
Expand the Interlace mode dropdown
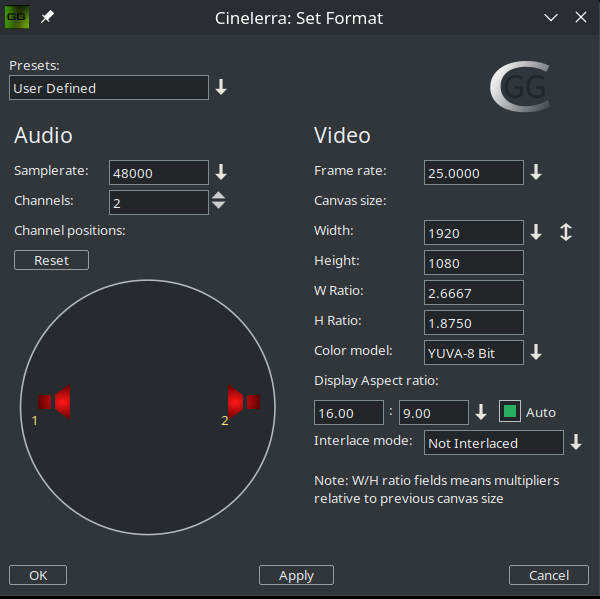click(576, 442)
